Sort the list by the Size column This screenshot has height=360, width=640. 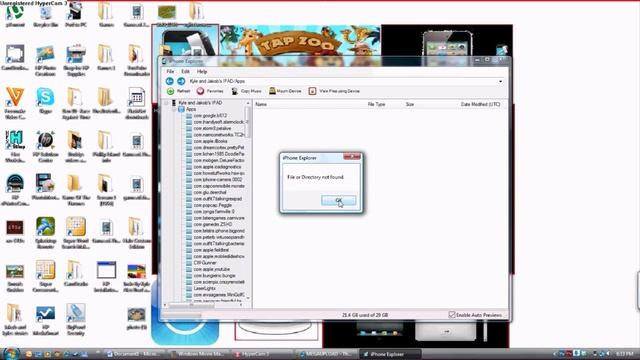(410, 104)
